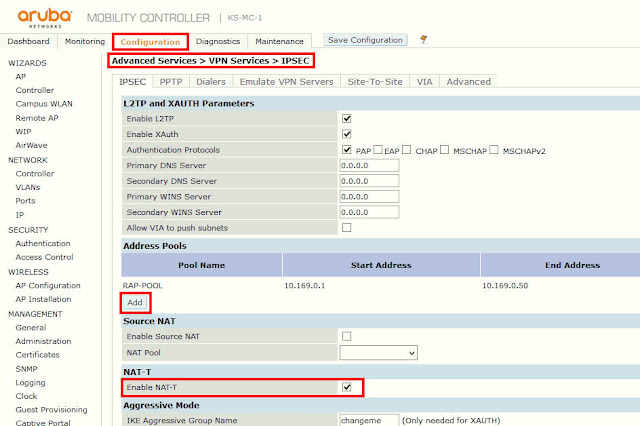Click the 10.169.0.1 start address
Image resolution: width=640 pixels, height=426 pixels.
coord(304,286)
